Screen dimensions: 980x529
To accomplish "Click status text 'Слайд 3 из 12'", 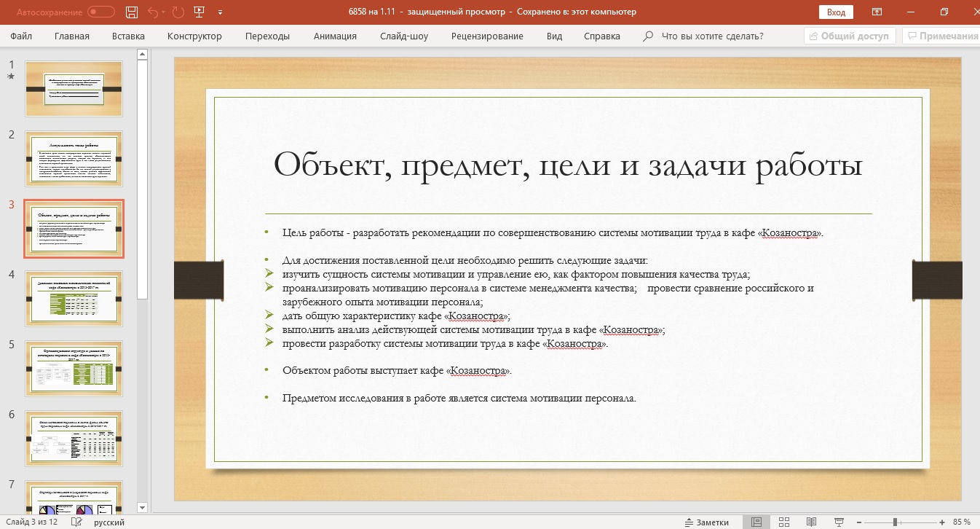I will coord(33,522).
